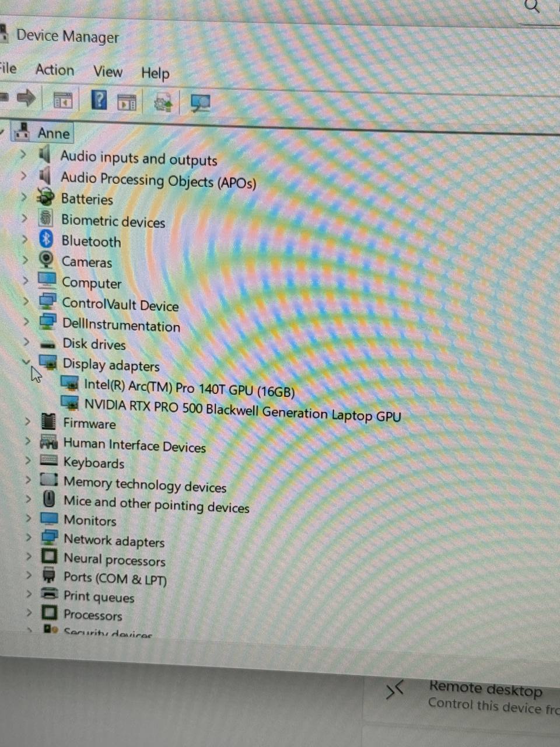Expand the Cameras node chevron
The image size is (560, 747).
pos(25,260)
